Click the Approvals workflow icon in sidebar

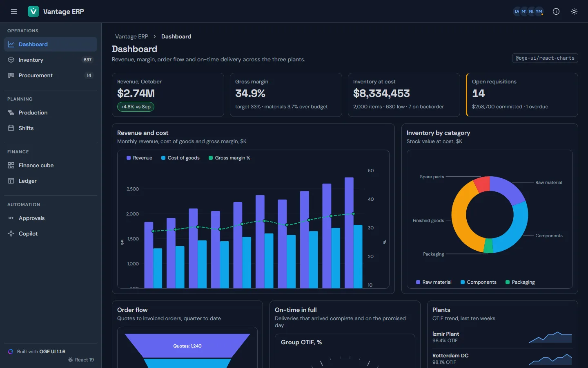point(11,218)
